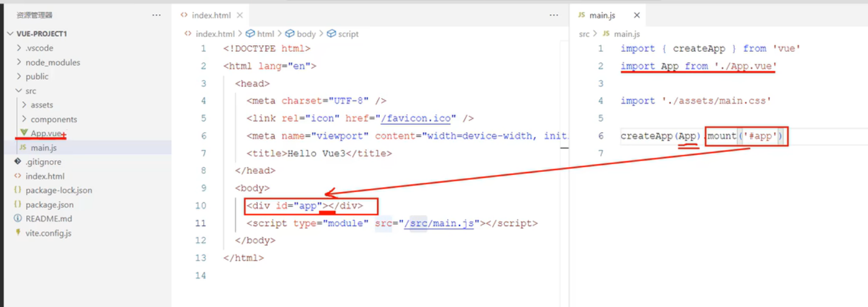Click the body breadcrumb segment

tap(306, 34)
